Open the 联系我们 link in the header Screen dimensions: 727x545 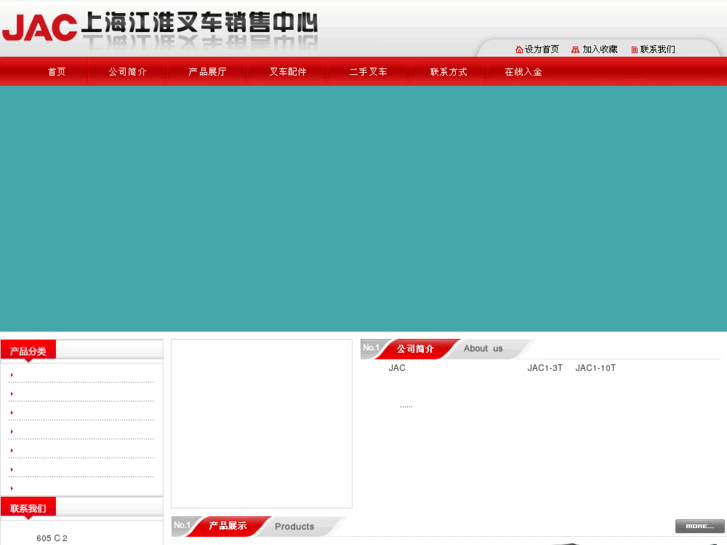pyautogui.click(x=657, y=49)
